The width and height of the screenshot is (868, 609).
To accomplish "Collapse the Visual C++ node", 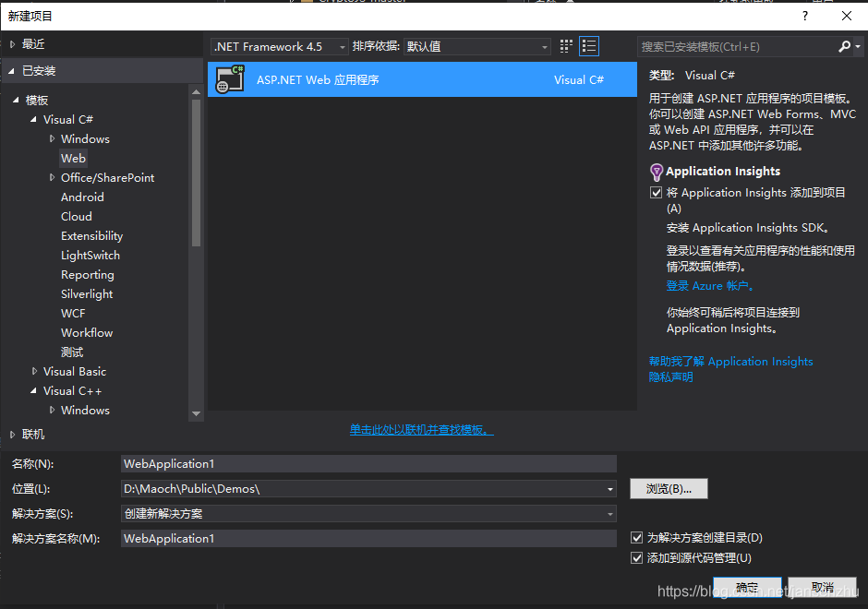I will coord(34,391).
